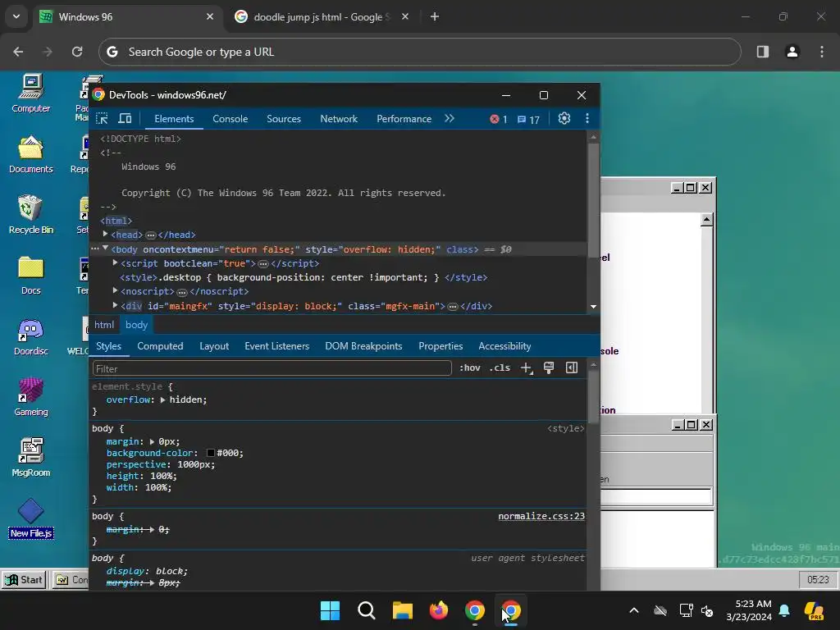Image resolution: width=840 pixels, height=630 pixels.
Task: Click the red error count indicator
Action: 498,120
